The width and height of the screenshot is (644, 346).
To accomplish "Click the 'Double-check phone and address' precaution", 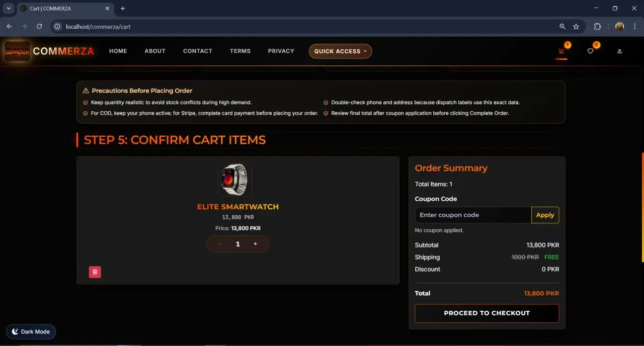I will [x=425, y=103].
